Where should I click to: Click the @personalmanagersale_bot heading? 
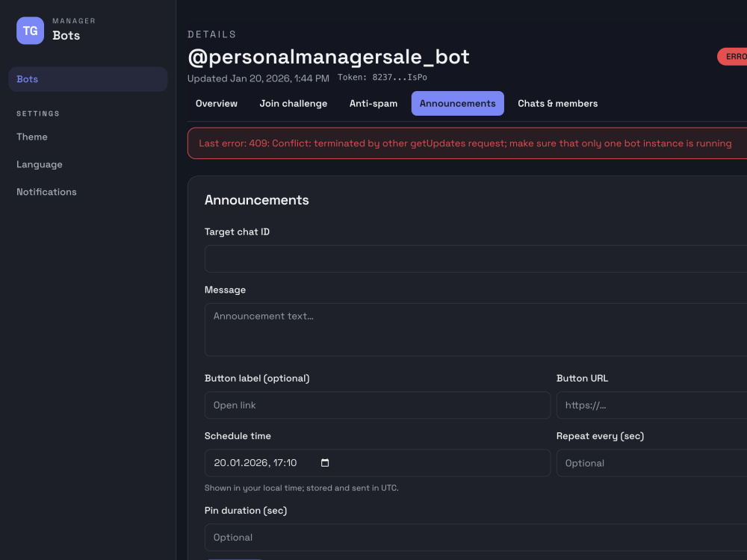coord(329,57)
